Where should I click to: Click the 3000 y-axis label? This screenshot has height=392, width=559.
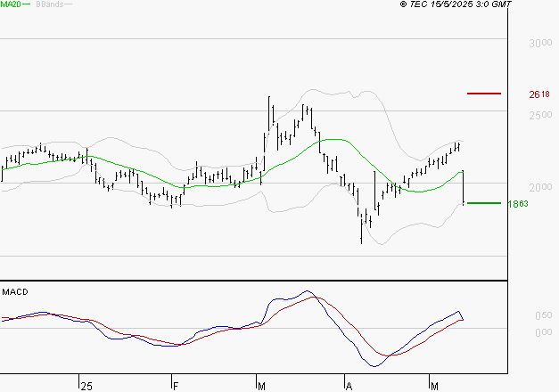coord(539,43)
